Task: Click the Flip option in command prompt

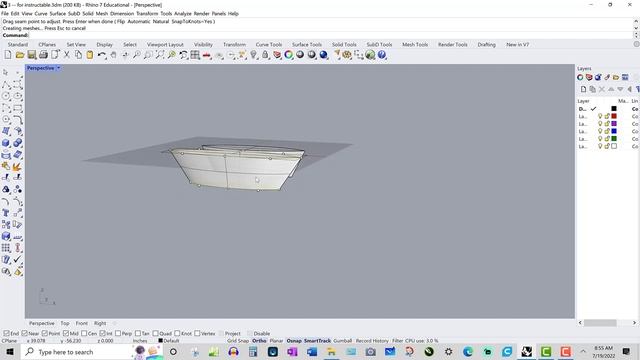Action: pyautogui.click(x=121, y=21)
